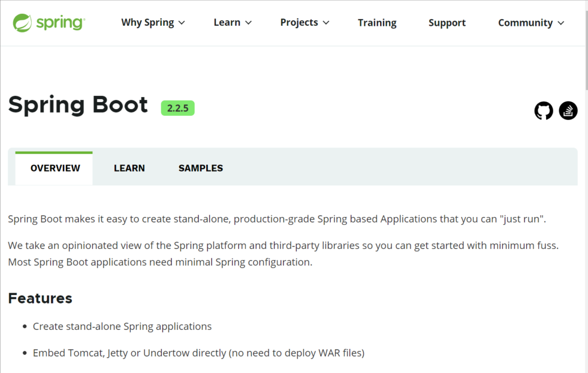Click the Spring logo in the header
Screen dimensions: 588x373
[x=49, y=23]
